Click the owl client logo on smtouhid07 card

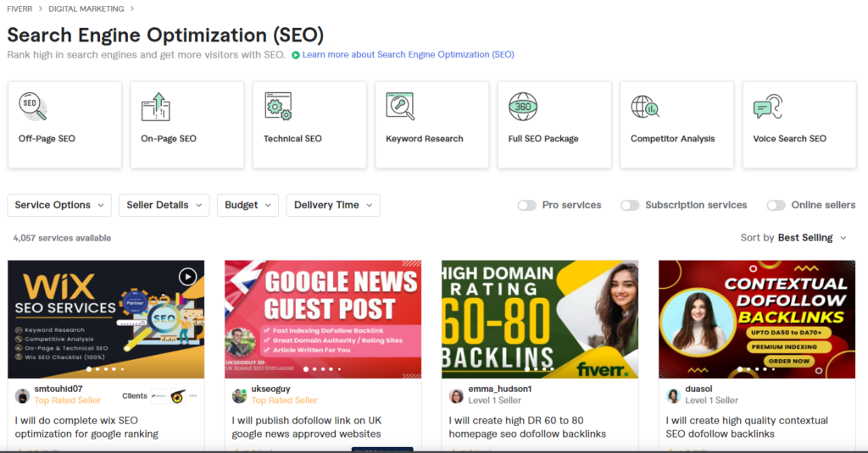(178, 396)
